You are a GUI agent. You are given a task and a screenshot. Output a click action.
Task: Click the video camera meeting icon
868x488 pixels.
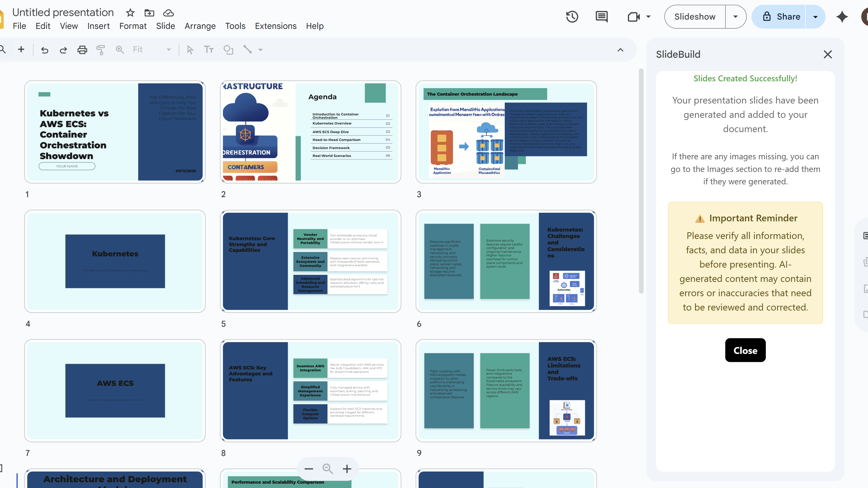tap(634, 16)
